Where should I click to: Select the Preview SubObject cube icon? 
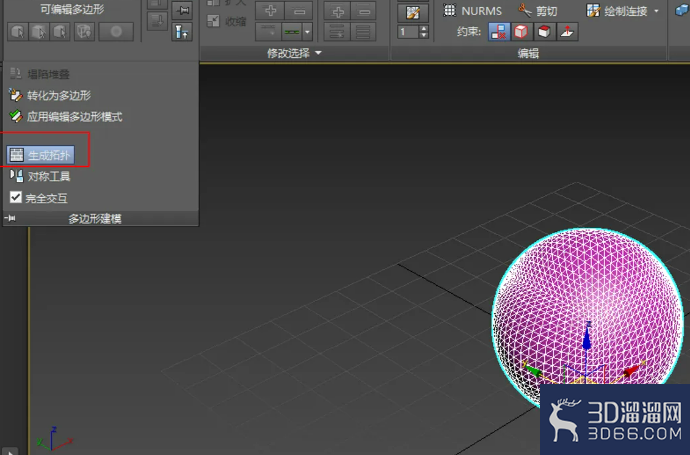tap(39, 32)
